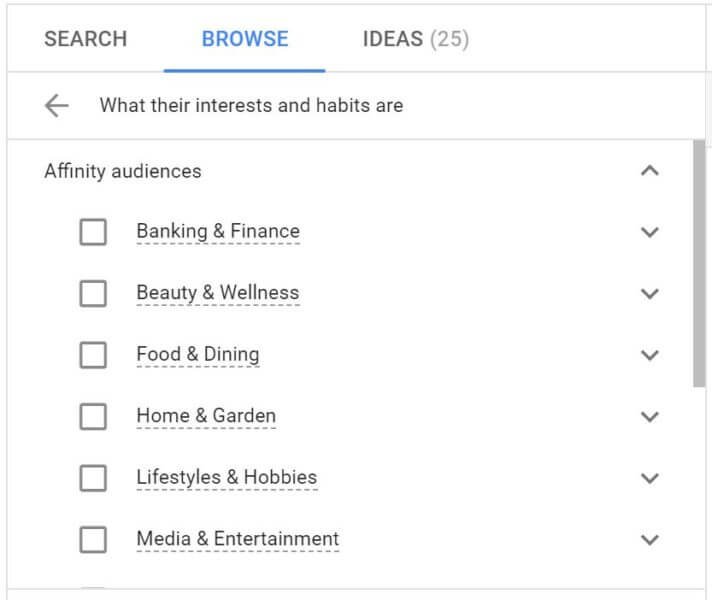Screen dimensions: 712x600
Task: Tick the Food & Dining checkbox
Action: [93, 355]
